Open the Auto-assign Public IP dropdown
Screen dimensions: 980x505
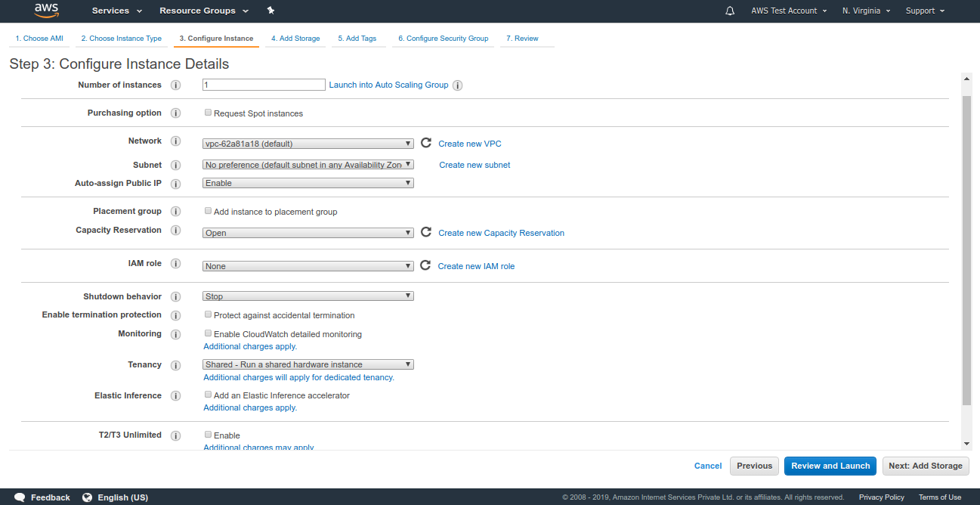tap(308, 183)
